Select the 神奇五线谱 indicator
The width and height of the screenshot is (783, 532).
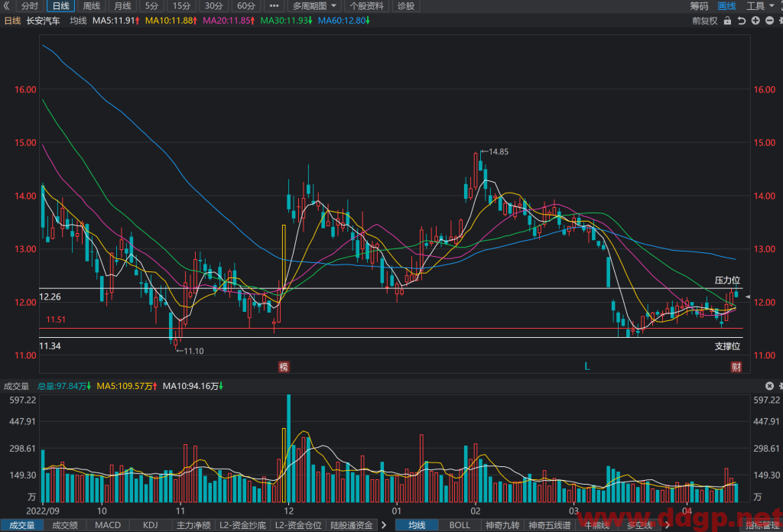point(549,526)
